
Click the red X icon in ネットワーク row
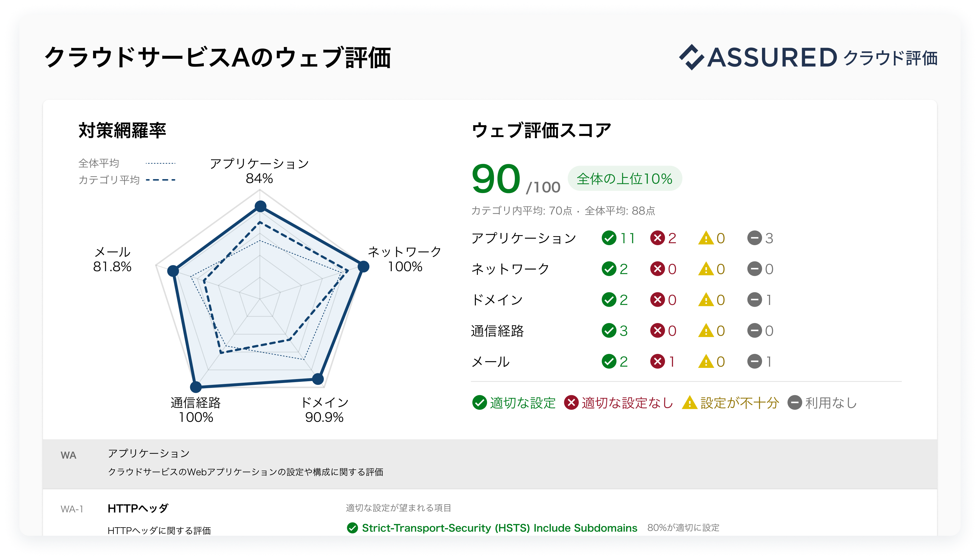click(658, 269)
